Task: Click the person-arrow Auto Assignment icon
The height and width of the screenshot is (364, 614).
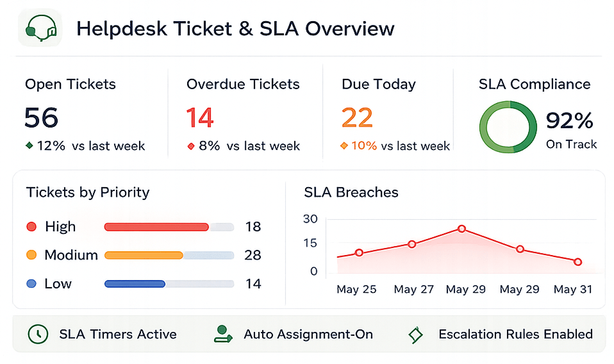Action: pyautogui.click(x=223, y=335)
